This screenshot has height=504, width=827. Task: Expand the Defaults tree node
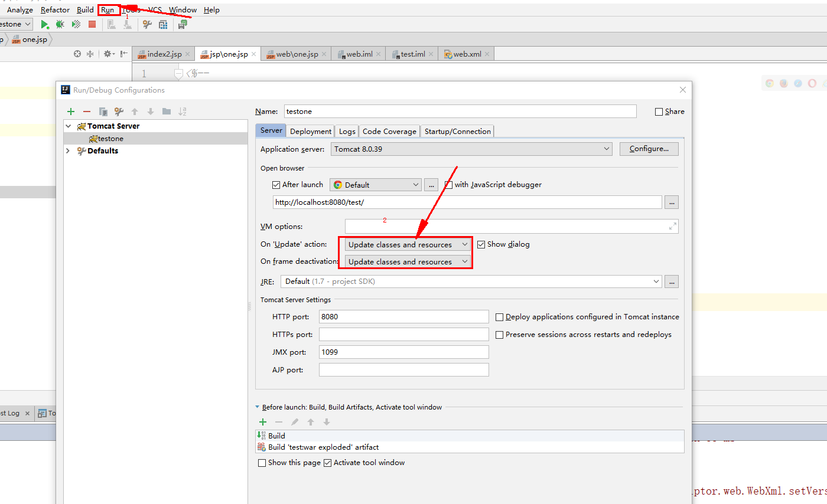(69, 151)
